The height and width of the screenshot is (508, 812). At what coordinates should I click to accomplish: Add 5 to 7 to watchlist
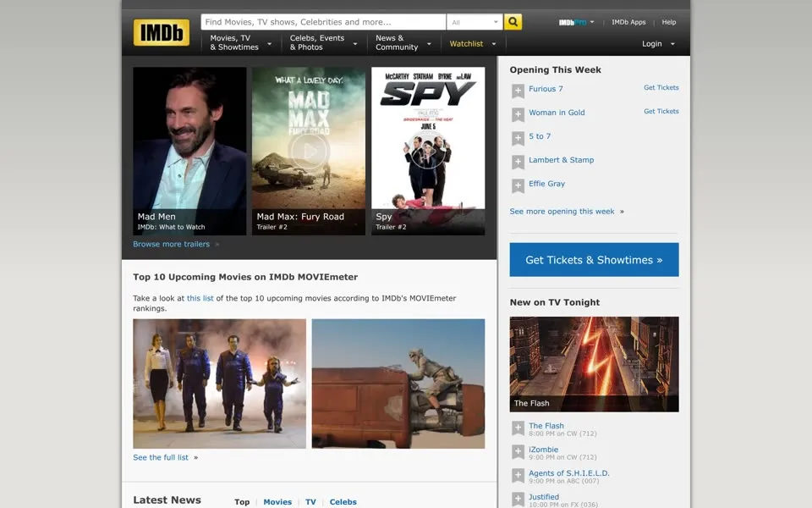(518, 138)
